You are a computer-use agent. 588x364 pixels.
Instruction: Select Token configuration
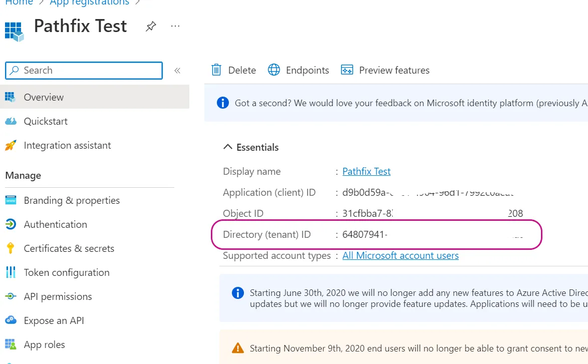tap(67, 272)
